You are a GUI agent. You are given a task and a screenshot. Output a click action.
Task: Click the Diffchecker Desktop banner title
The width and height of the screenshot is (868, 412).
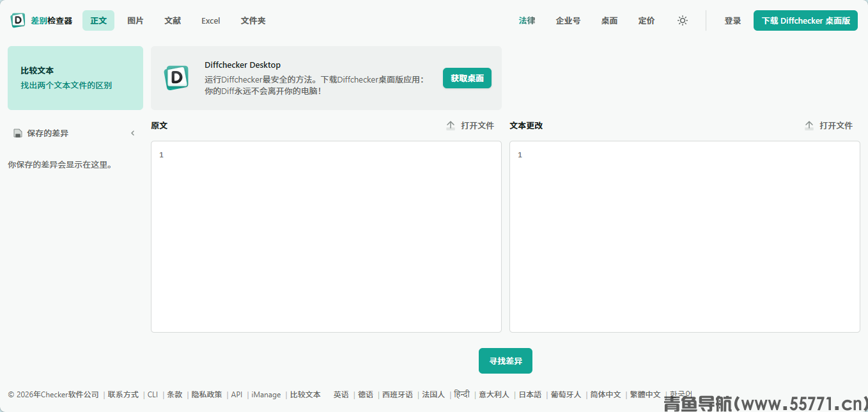point(243,65)
